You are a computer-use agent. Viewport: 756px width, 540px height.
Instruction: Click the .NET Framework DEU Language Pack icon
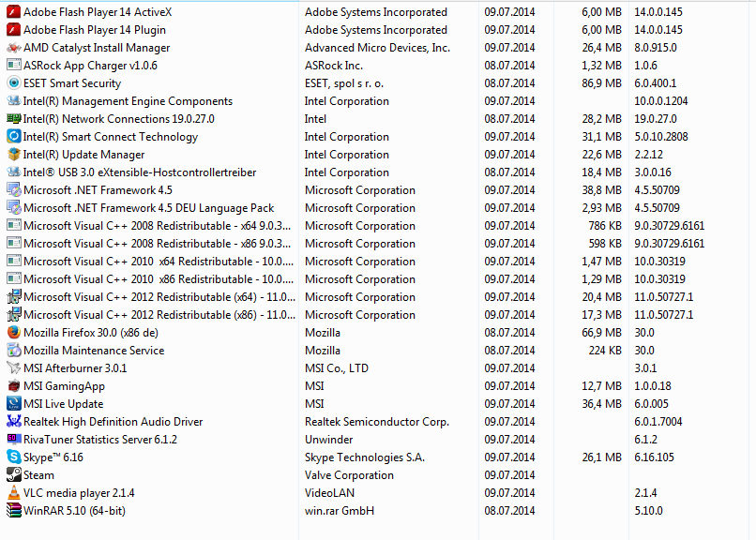(x=13, y=208)
